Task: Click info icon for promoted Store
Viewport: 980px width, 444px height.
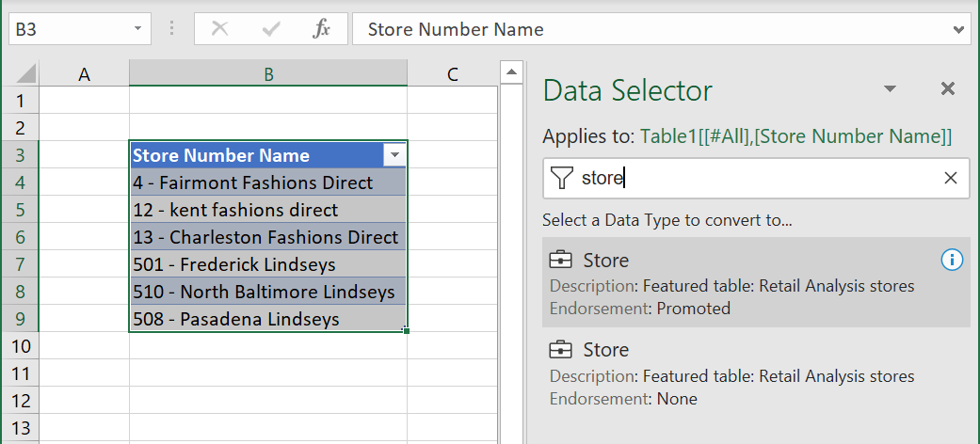Action: coord(952,260)
